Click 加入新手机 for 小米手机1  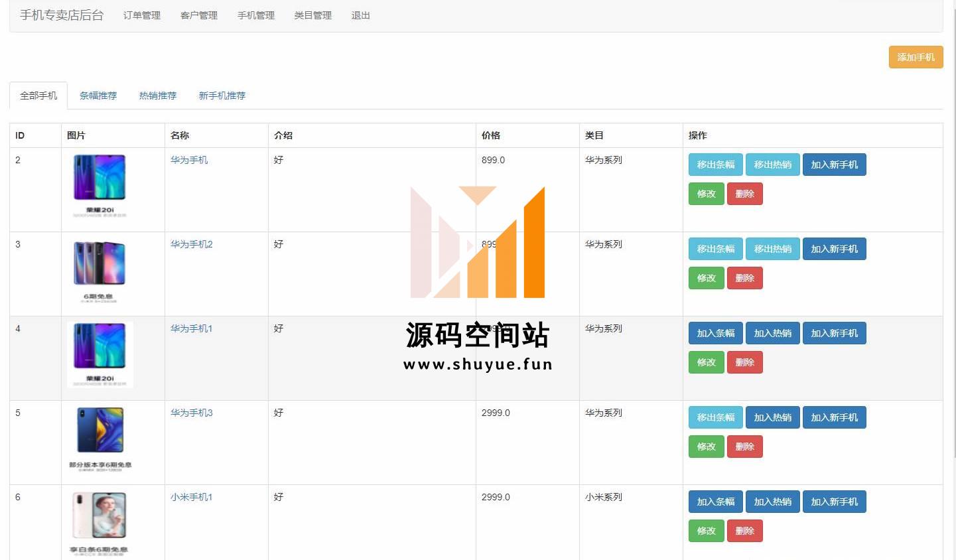[x=834, y=502]
